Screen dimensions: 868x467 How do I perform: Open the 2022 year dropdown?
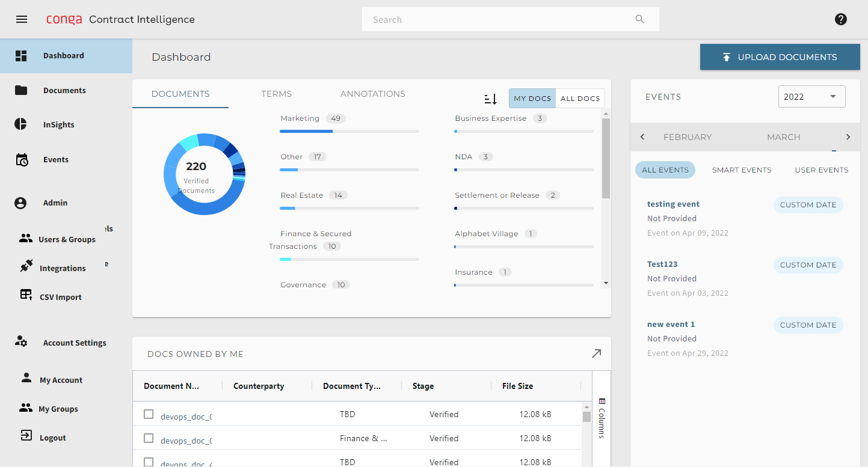tap(811, 97)
